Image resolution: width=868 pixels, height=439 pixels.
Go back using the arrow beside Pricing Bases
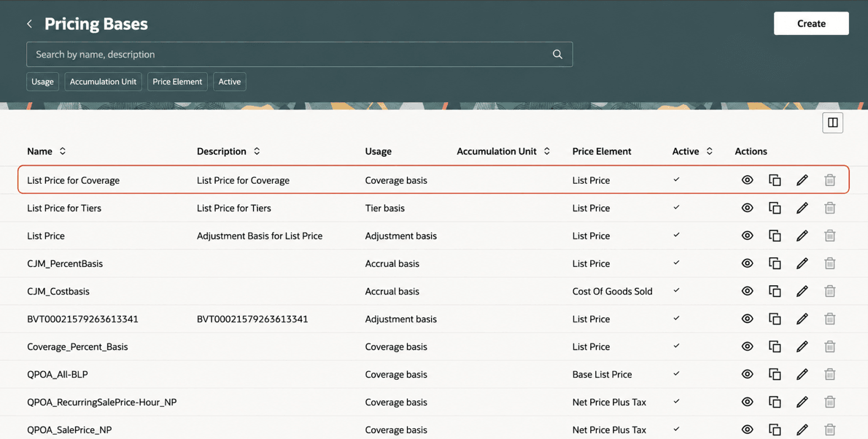29,24
